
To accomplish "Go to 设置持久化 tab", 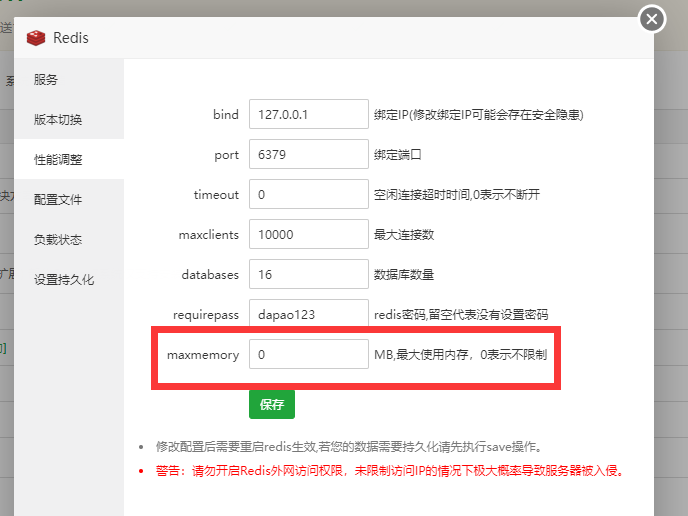I will click(69, 280).
